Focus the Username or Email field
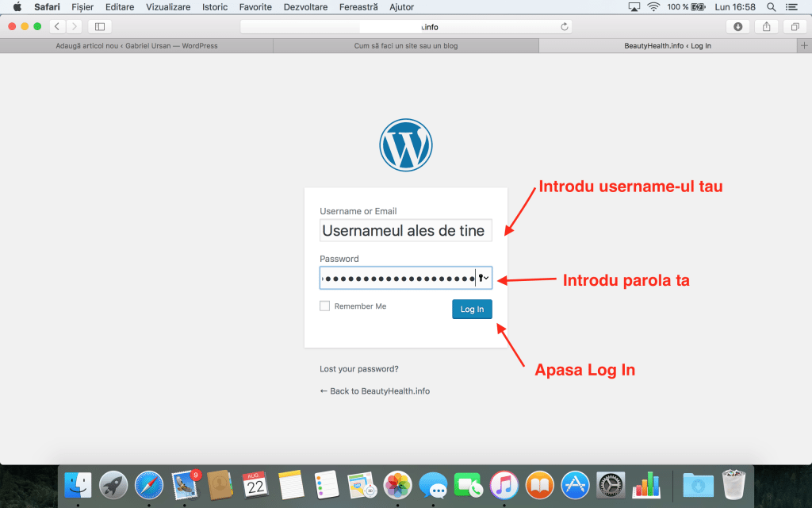Image resolution: width=812 pixels, height=508 pixels. (x=405, y=230)
